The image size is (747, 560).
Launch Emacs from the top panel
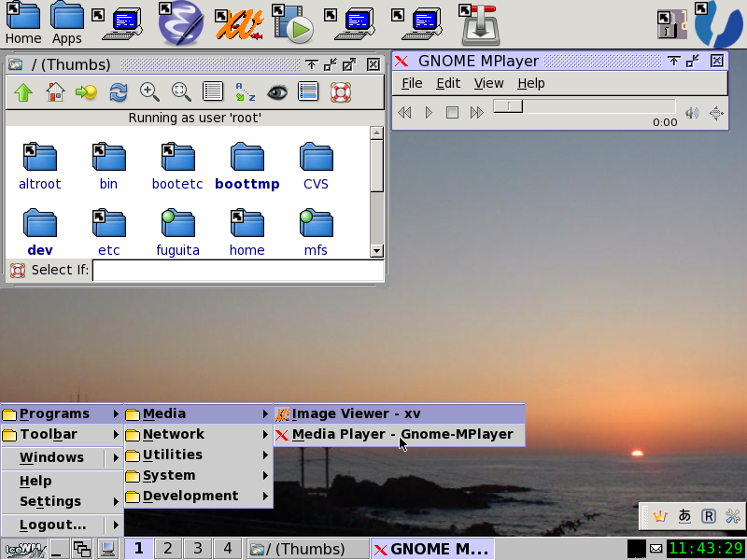[180, 23]
